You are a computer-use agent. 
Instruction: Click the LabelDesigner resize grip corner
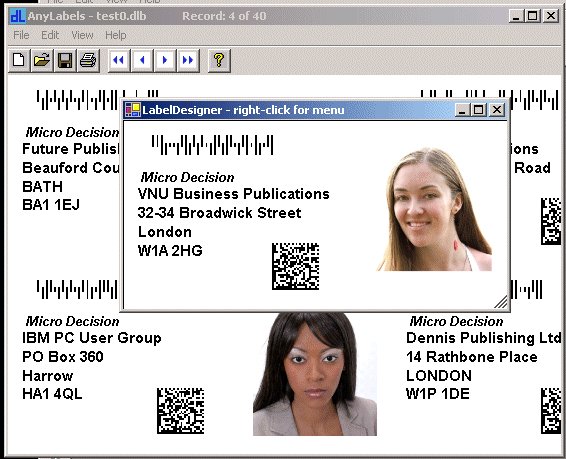click(x=501, y=302)
